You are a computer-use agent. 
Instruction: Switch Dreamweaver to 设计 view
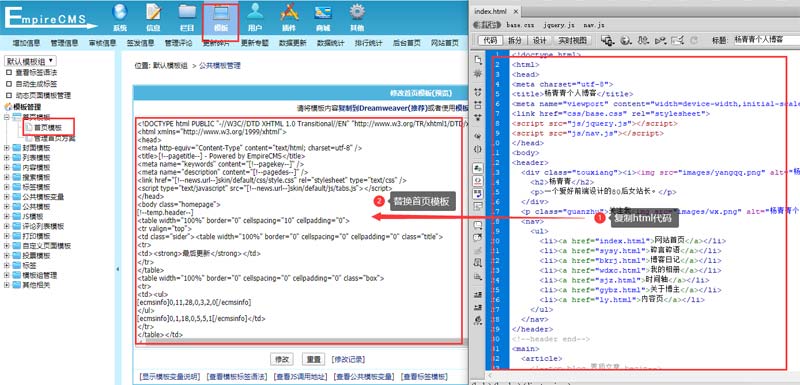pyautogui.click(x=539, y=40)
